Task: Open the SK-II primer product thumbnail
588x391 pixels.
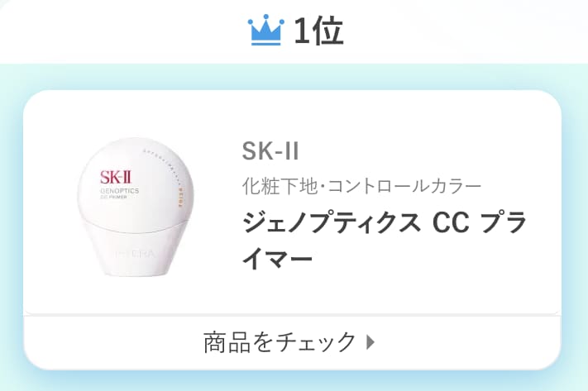Action: [x=136, y=207]
